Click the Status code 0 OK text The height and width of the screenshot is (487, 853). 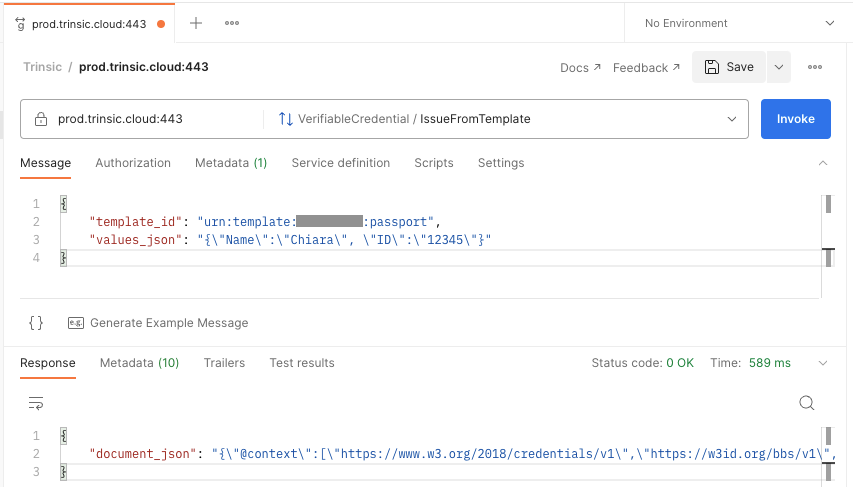point(642,363)
